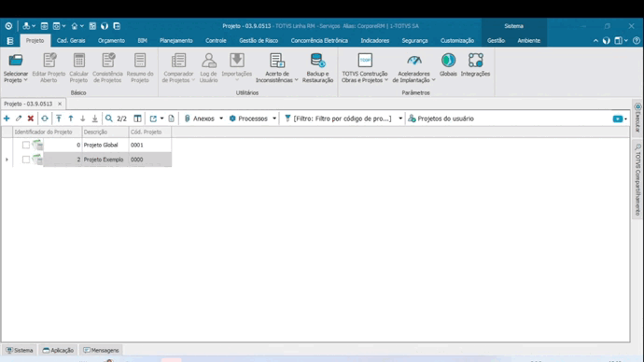644x362 pixels.
Task: Click Calcular Projeto calculator icon
Action: coord(78,61)
